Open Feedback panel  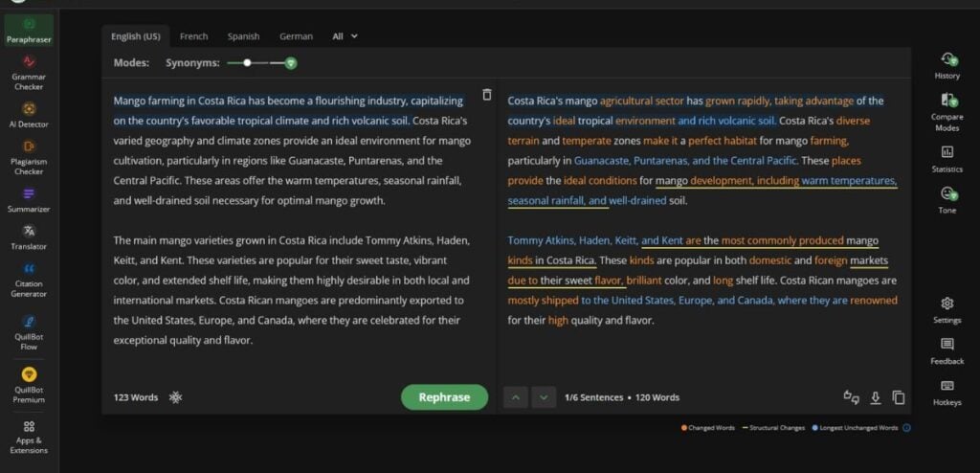[x=947, y=351]
